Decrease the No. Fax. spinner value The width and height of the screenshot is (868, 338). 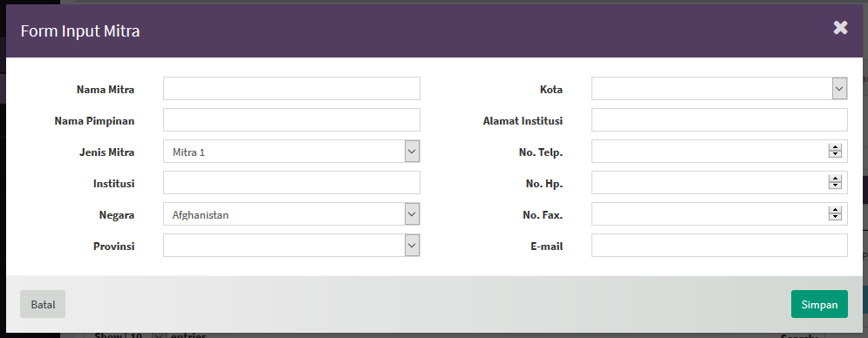(835, 218)
